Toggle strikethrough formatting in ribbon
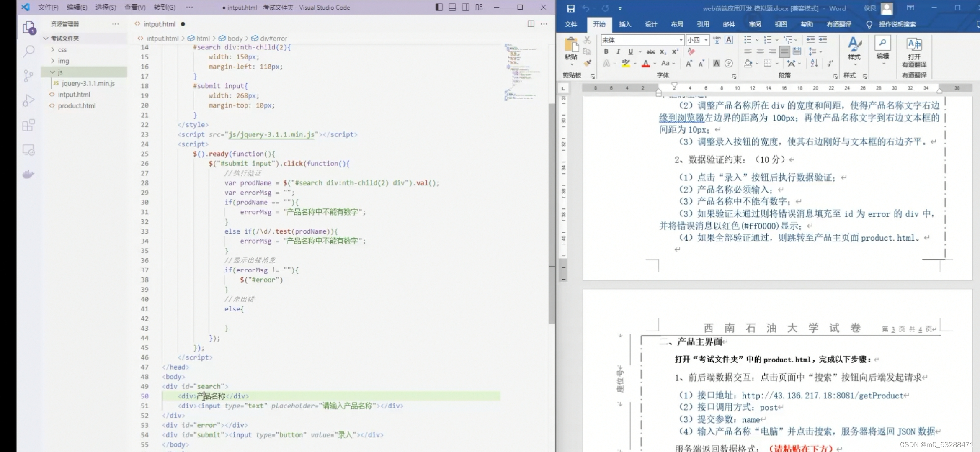980x452 pixels. [651, 51]
